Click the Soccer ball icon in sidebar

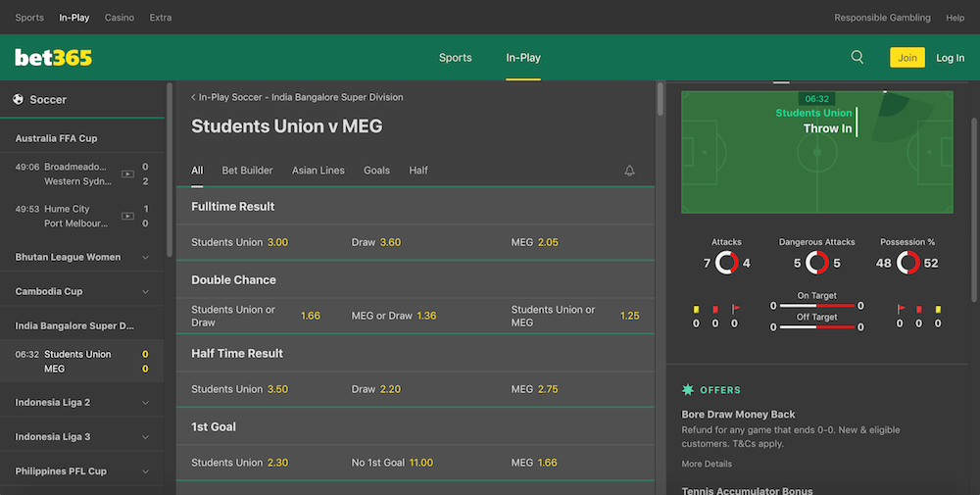click(x=18, y=99)
